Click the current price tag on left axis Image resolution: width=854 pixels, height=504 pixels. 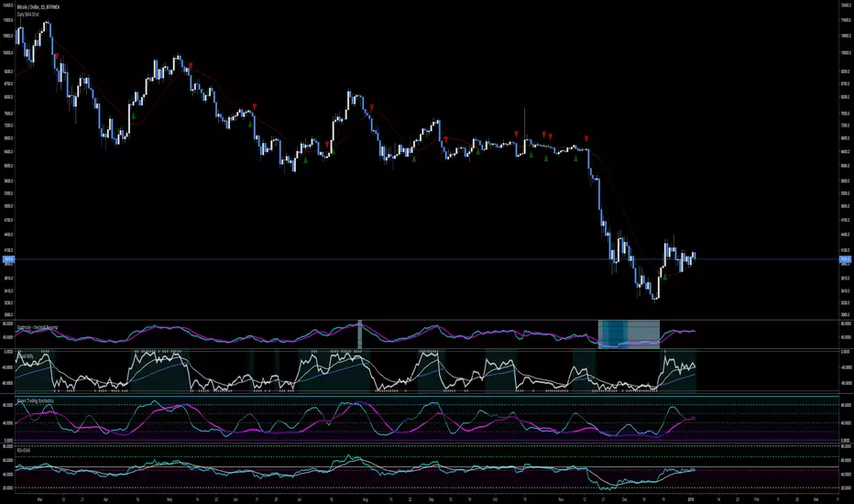click(x=8, y=259)
